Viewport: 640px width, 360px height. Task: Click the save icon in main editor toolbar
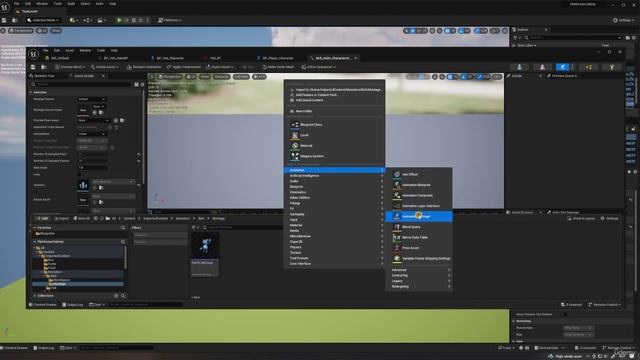[4, 20]
